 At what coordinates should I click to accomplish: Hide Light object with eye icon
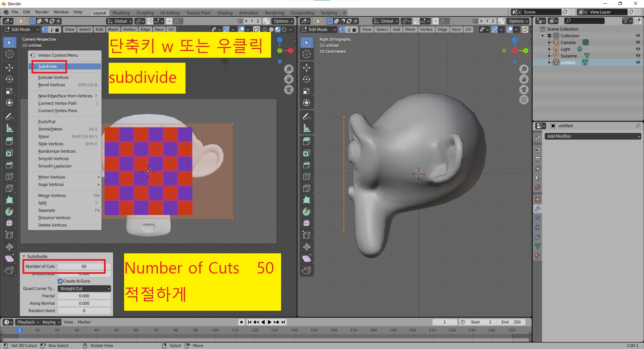pyautogui.click(x=638, y=49)
